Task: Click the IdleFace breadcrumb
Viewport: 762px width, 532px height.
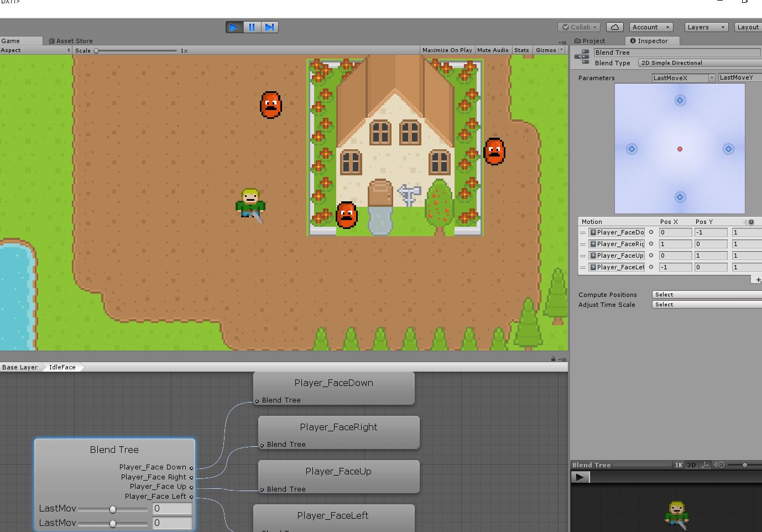Action: click(62, 367)
